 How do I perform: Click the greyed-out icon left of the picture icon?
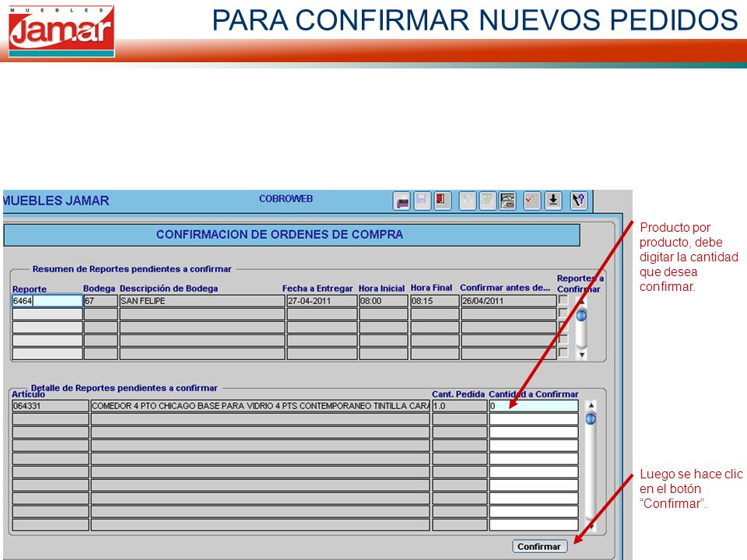pos(487,201)
